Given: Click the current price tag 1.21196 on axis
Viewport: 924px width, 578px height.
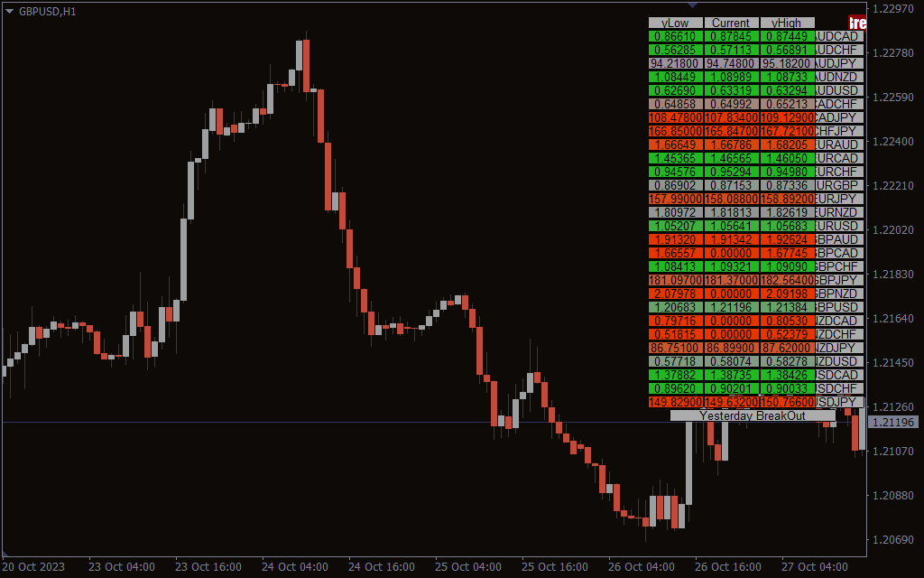Looking at the screenshot, I should [x=893, y=422].
